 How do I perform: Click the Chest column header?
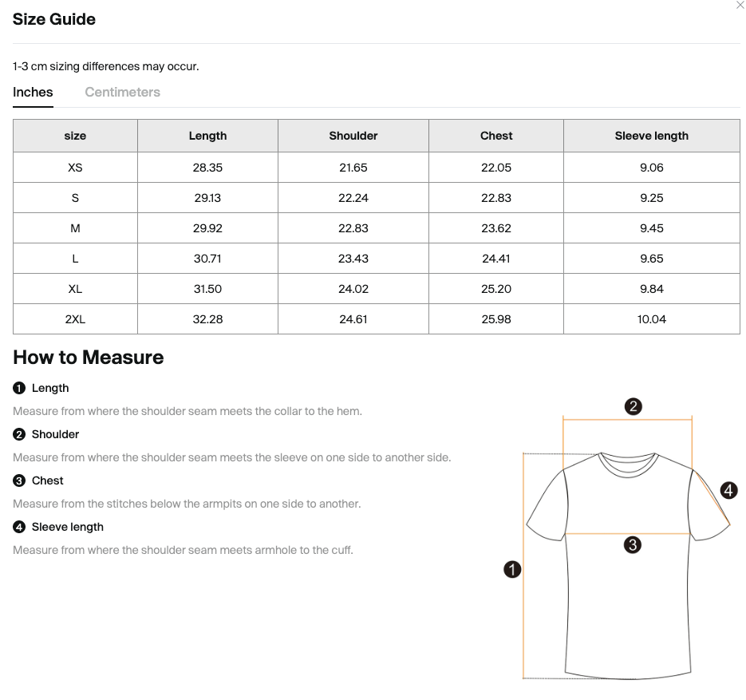496,136
